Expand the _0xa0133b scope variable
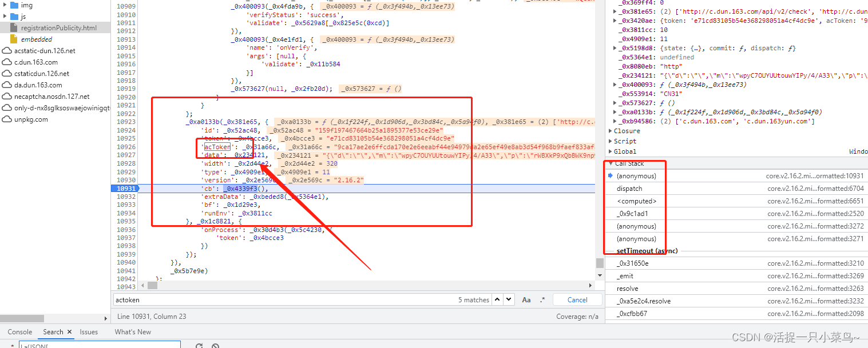 pos(615,112)
